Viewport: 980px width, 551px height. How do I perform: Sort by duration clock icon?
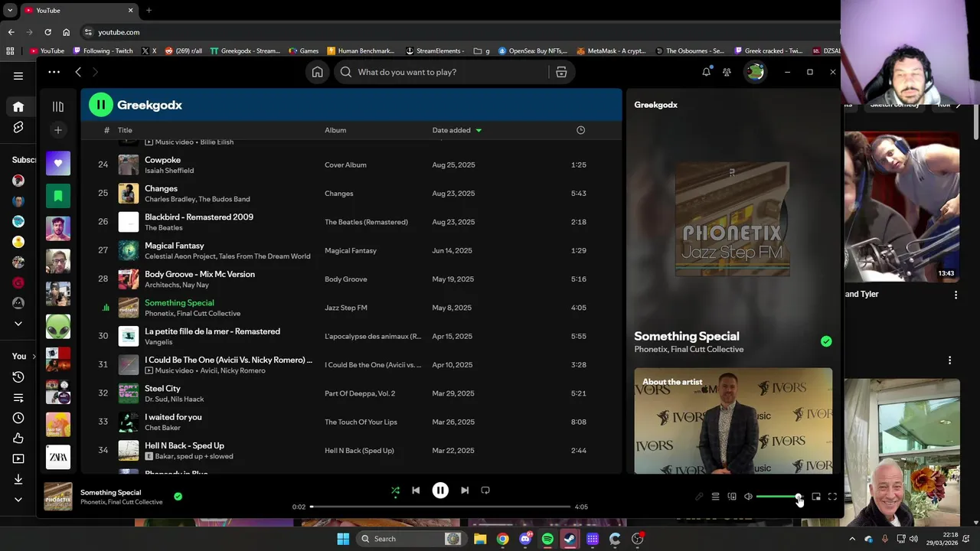[580, 130]
